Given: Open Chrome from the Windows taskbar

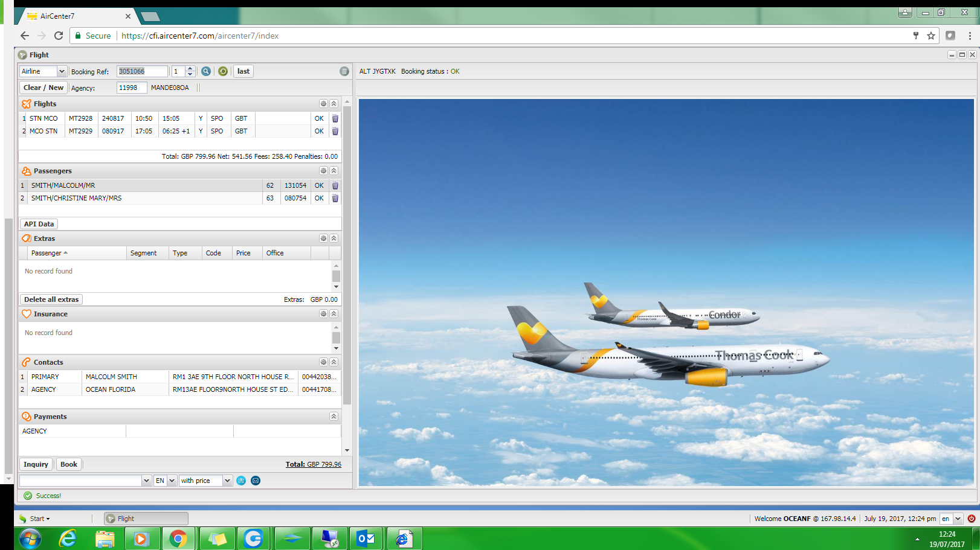Looking at the screenshot, I should click(178, 539).
